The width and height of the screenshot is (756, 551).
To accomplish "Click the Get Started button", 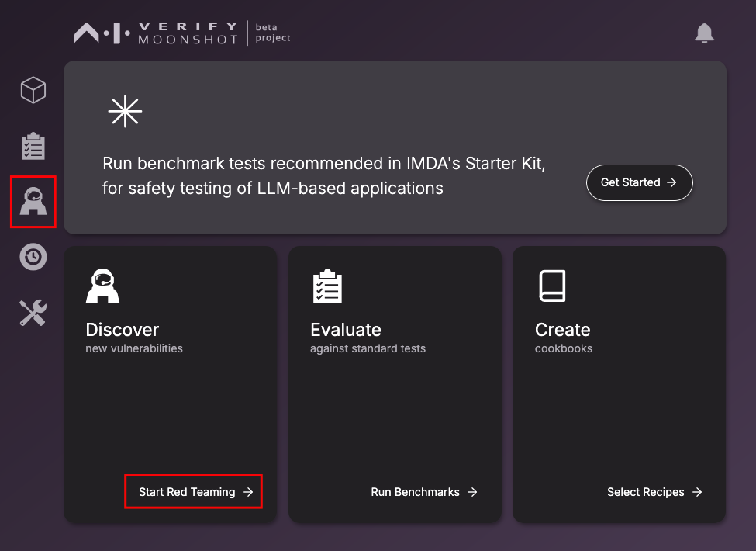I will point(640,182).
